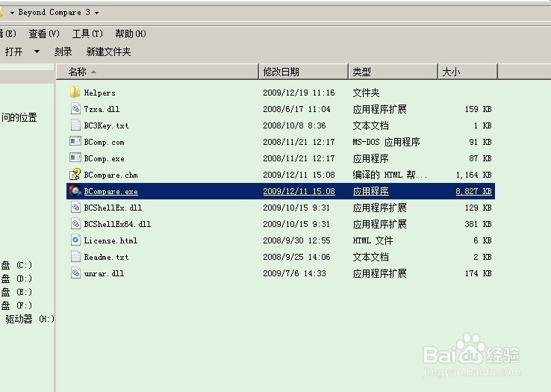551x392 pixels.
Task: Select the BComp.com program icon
Action: 75,142
